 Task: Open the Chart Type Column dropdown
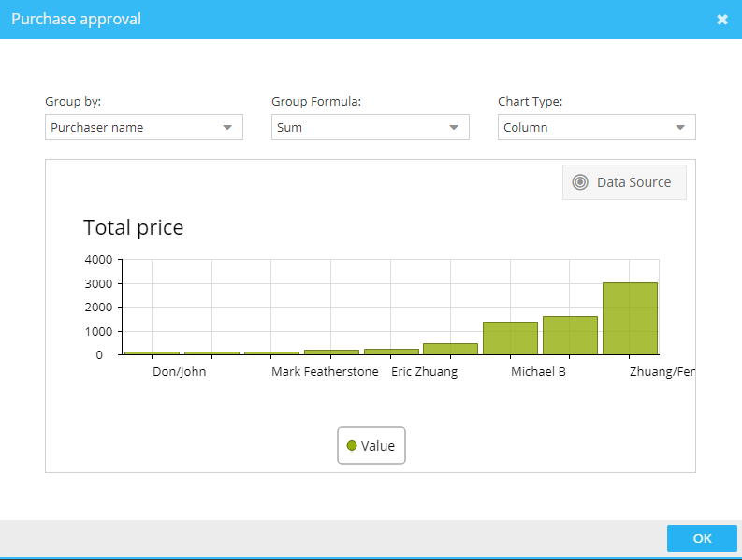[597, 127]
